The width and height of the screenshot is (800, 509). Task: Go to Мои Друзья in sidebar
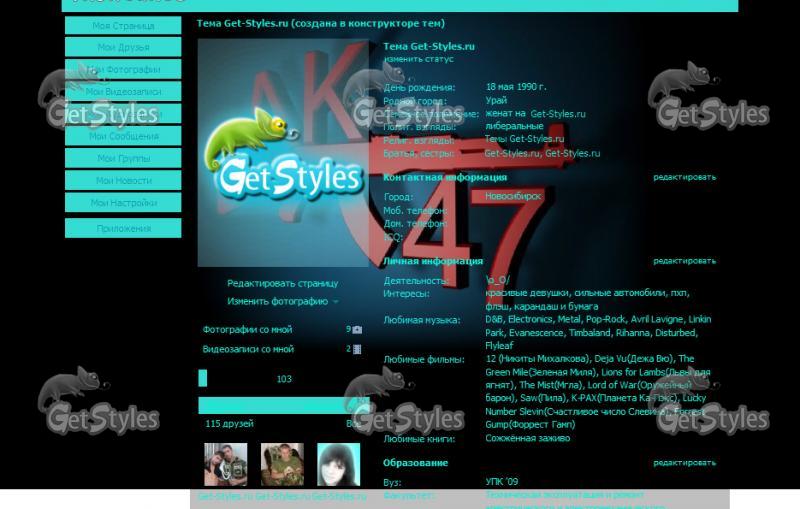click(123, 47)
